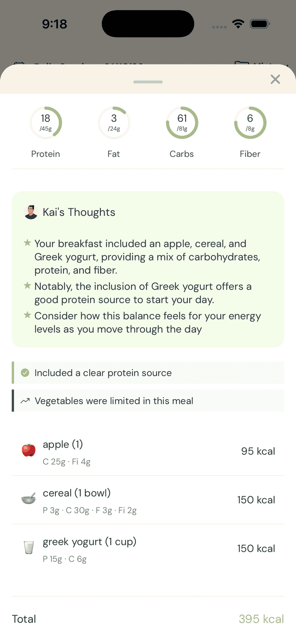Toggle the Fiber progress ring
296x644 pixels.
250,122
